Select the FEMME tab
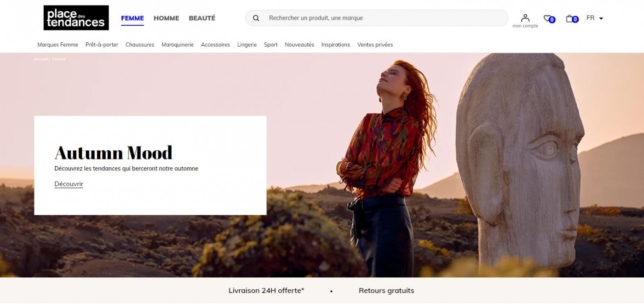 click(x=132, y=18)
